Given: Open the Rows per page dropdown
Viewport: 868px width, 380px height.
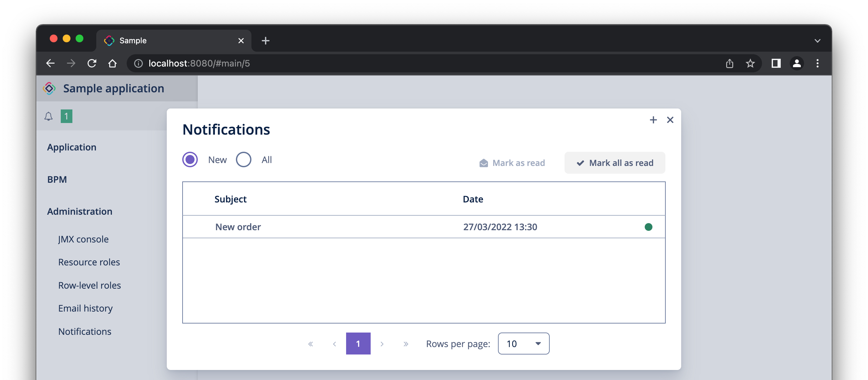Looking at the screenshot, I should pyautogui.click(x=523, y=344).
